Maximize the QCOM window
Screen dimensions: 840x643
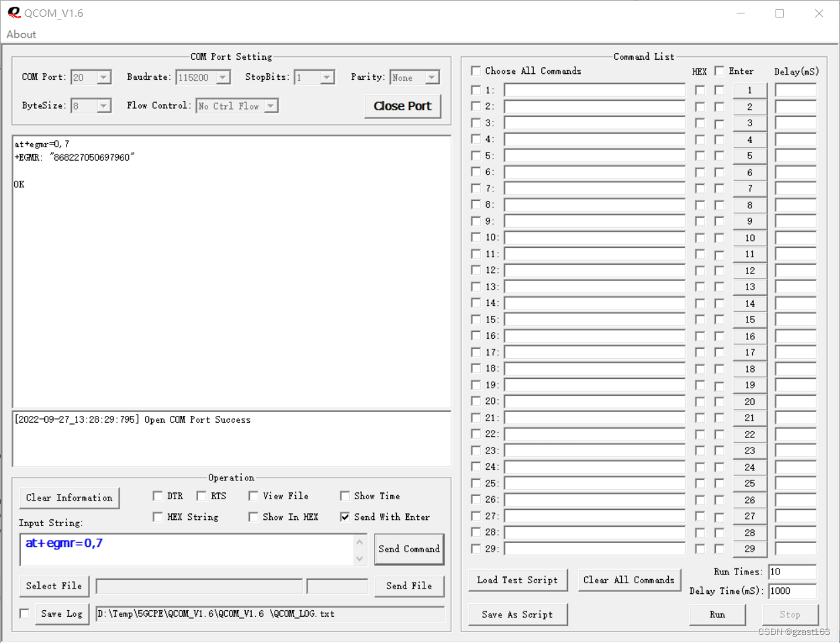(780, 13)
